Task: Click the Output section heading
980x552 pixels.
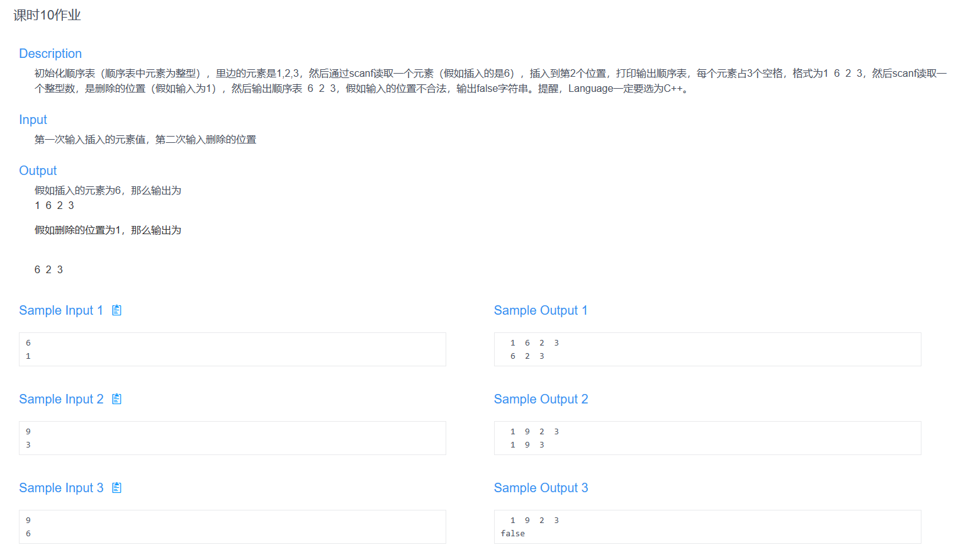Action: click(x=38, y=171)
